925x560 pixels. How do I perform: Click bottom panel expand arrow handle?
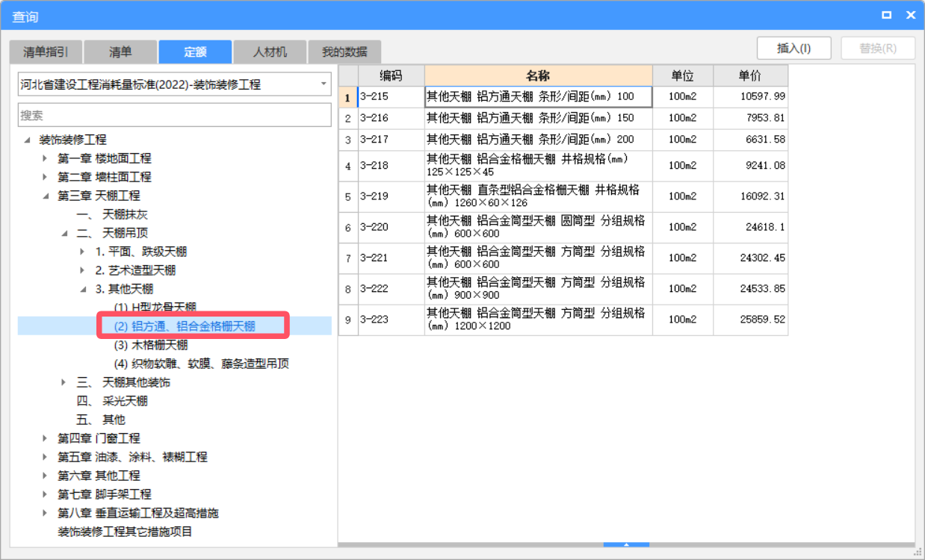coord(626,545)
